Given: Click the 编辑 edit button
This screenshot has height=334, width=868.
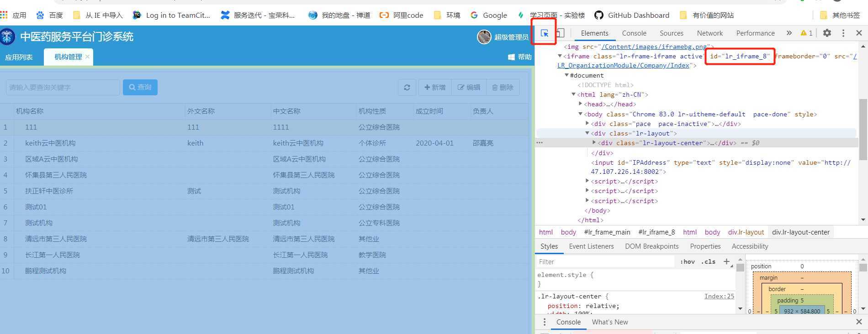Looking at the screenshot, I should 469,87.
